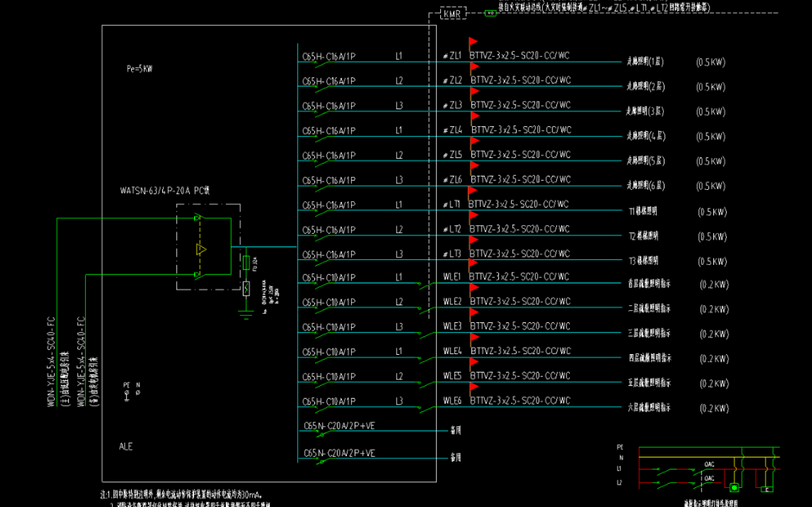812x507 pixels.
Task: Select the upper C65N-C20A/2P+VE spare breaker label
Action: pos(339,425)
